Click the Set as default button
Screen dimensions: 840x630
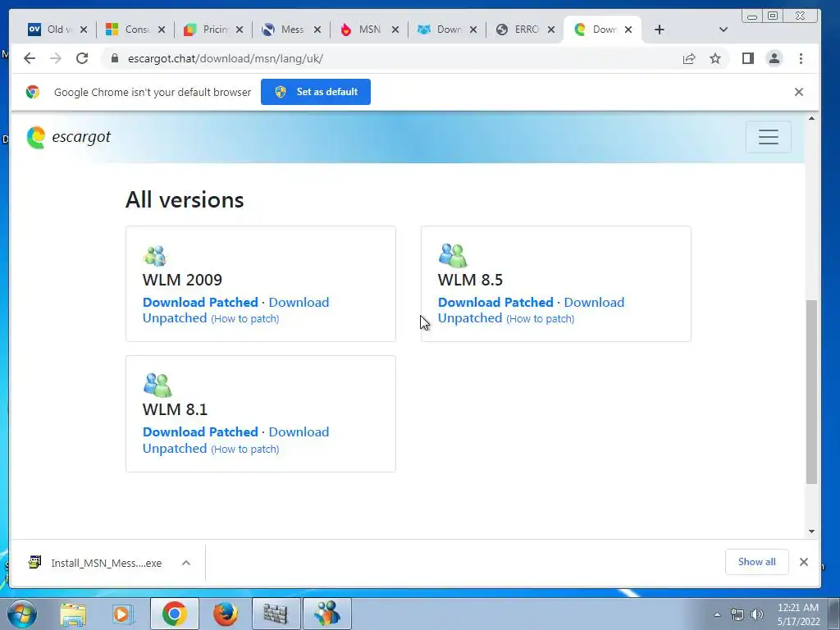pos(316,92)
